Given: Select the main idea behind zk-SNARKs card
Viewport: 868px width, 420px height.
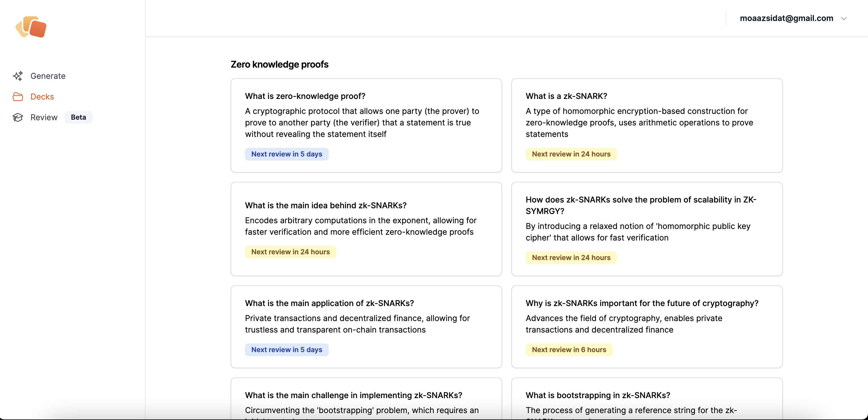Looking at the screenshot, I should tap(366, 228).
